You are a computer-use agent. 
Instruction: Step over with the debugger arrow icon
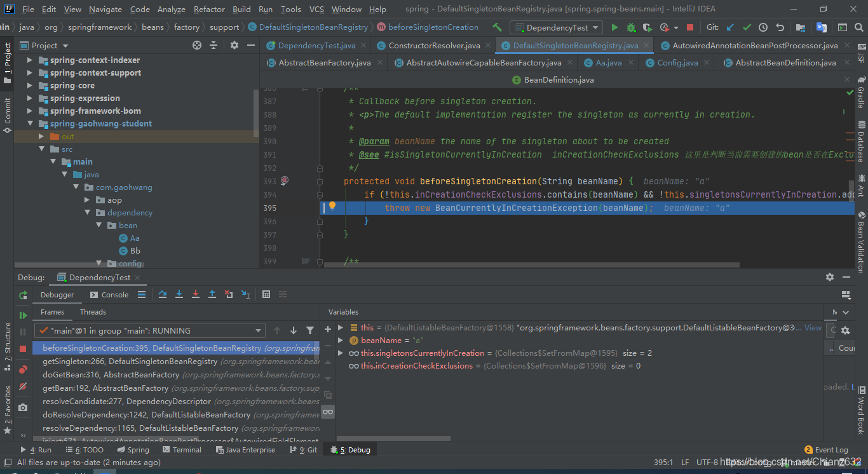click(163, 294)
